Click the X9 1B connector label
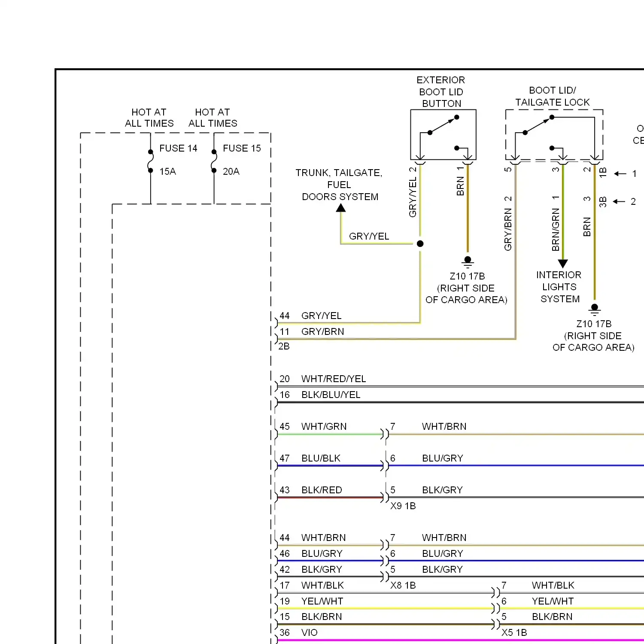This screenshot has width=644, height=644. (x=403, y=506)
